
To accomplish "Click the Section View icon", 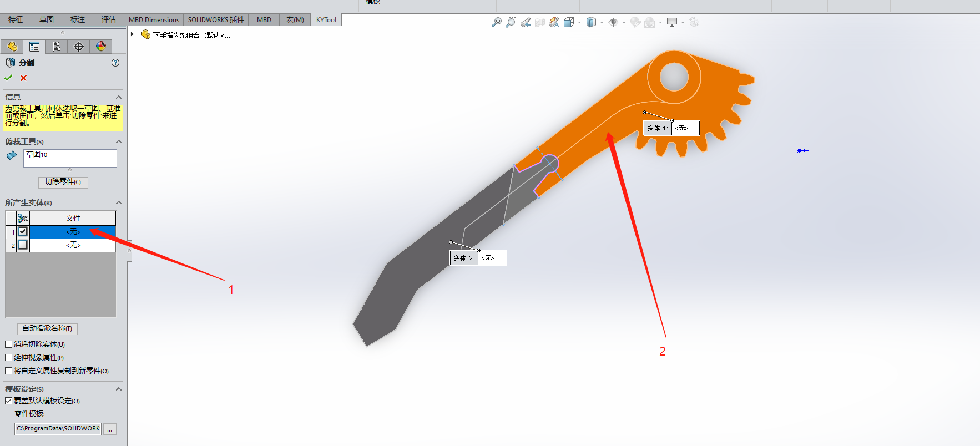I will (540, 22).
